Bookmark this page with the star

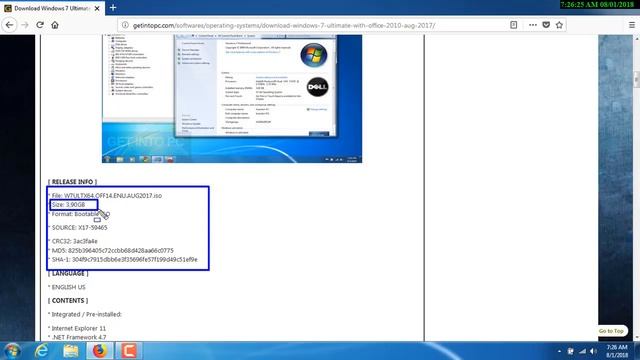559,25
